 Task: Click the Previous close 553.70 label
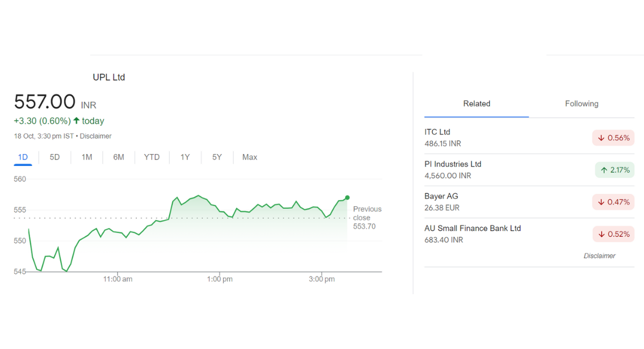point(367,217)
